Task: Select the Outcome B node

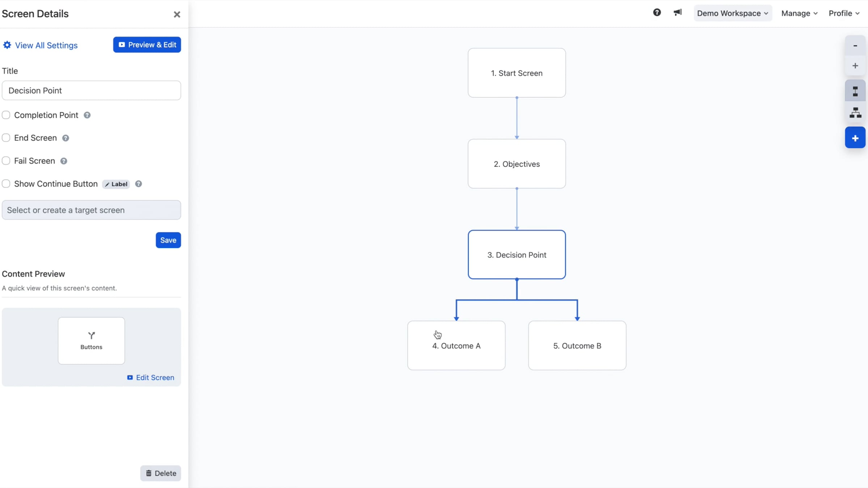Action: (x=577, y=346)
